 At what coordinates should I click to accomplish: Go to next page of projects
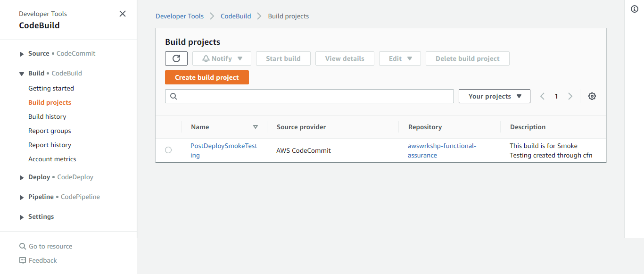tap(570, 96)
